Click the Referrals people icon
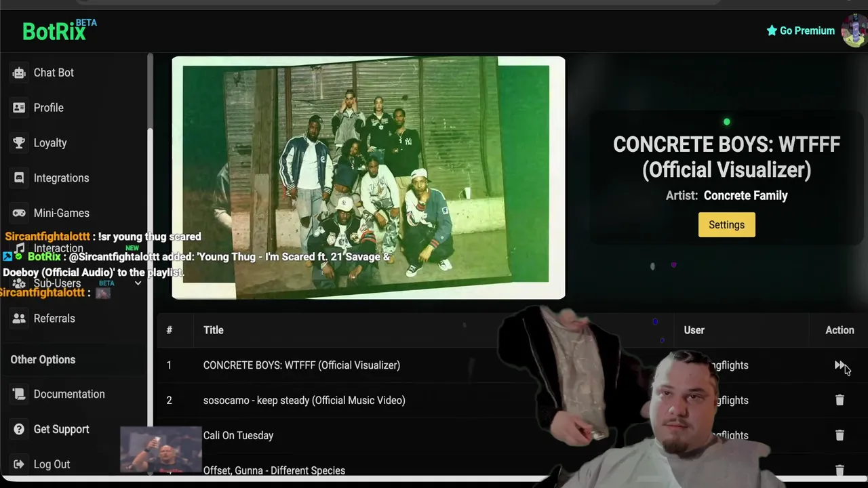The width and height of the screenshot is (868, 488). coord(19,319)
